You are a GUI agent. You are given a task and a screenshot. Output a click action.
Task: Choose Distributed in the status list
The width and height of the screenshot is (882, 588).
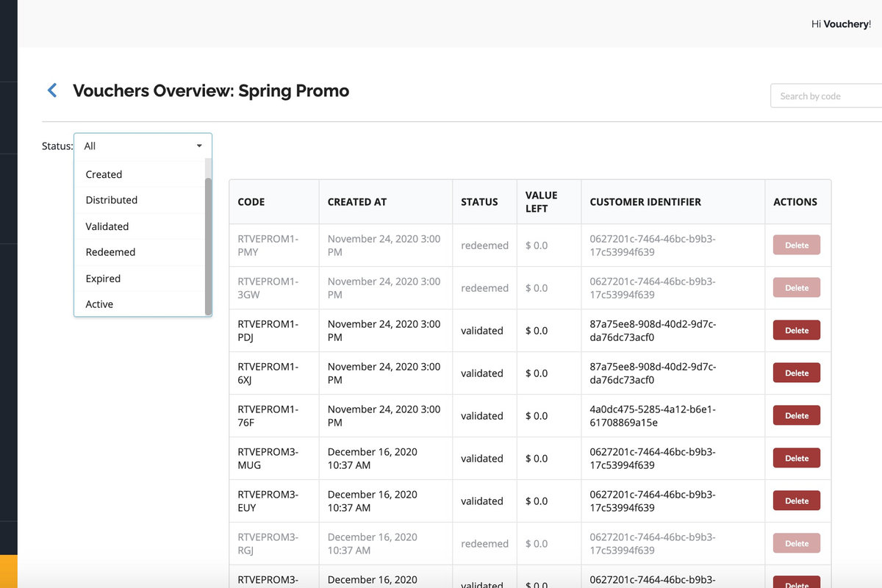pos(140,200)
